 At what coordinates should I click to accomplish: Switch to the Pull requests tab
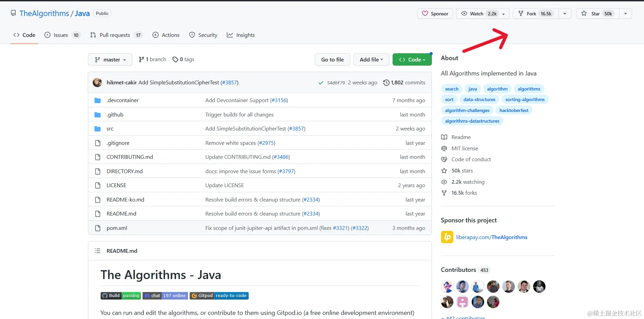coord(116,35)
